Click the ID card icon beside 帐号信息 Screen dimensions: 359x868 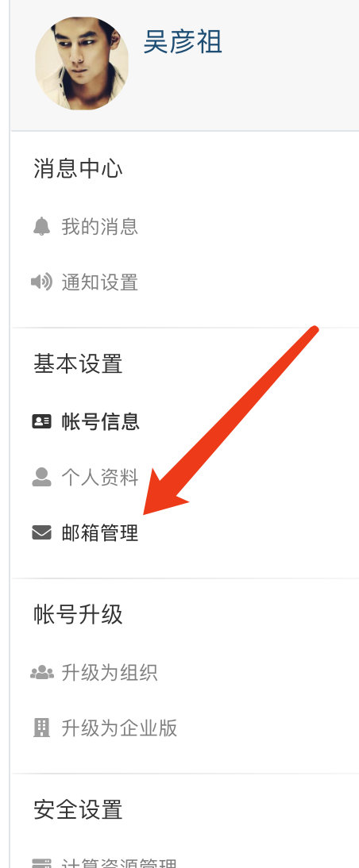point(41,422)
